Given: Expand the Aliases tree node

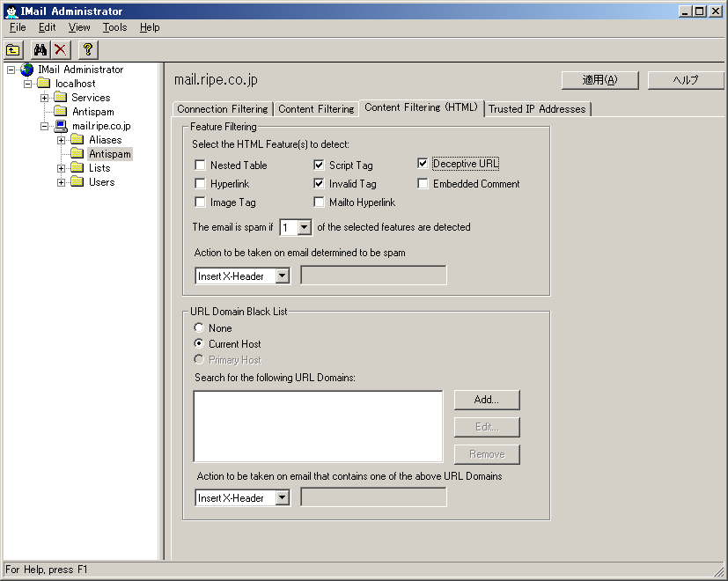Looking at the screenshot, I should click(62, 140).
